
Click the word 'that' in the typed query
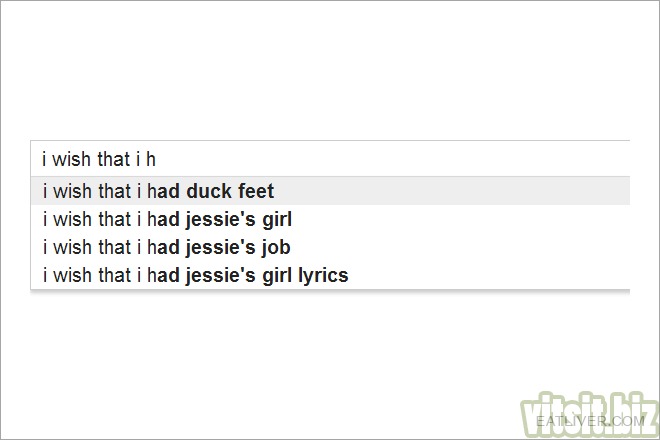[x=114, y=159]
